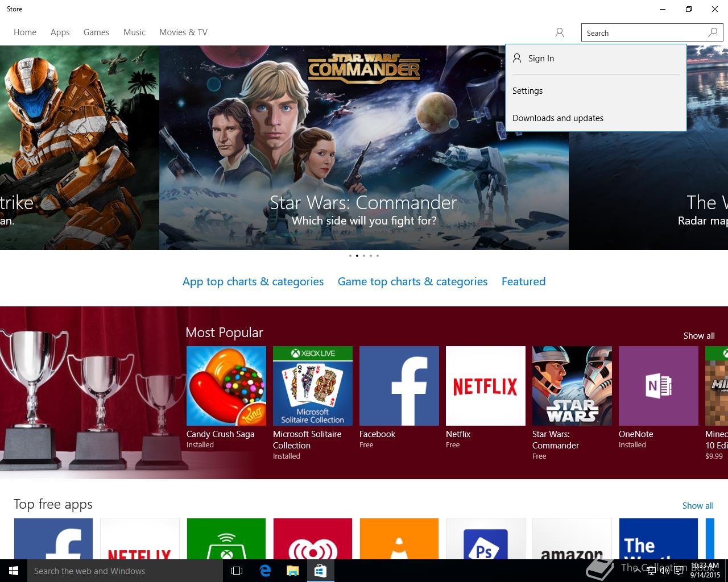The image size is (728, 582).
Task: Show all Top free apps
Action: pos(698,506)
